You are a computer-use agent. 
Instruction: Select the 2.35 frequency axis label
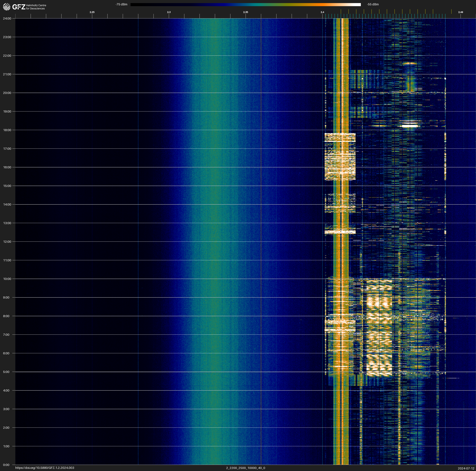(245, 12)
